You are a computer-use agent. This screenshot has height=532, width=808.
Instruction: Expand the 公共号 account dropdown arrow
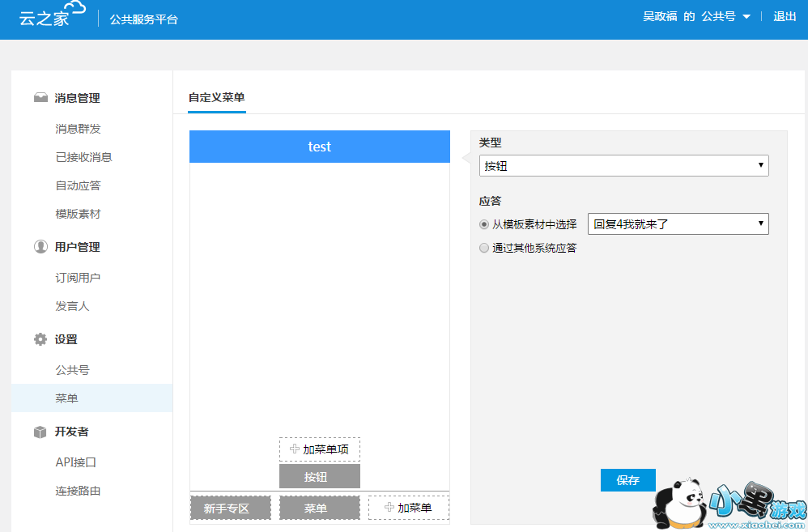pyautogui.click(x=746, y=17)
